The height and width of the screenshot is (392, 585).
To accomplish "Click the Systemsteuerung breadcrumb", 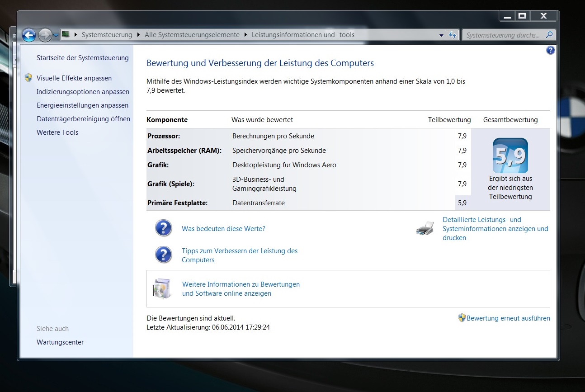I will pyautogui.click(x=107, y=35).
